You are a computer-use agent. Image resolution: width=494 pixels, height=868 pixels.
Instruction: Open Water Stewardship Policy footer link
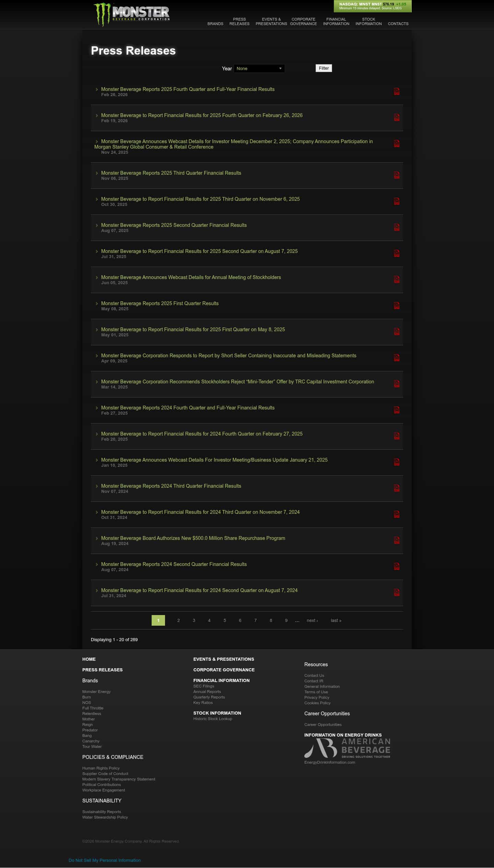click(105, 817)
